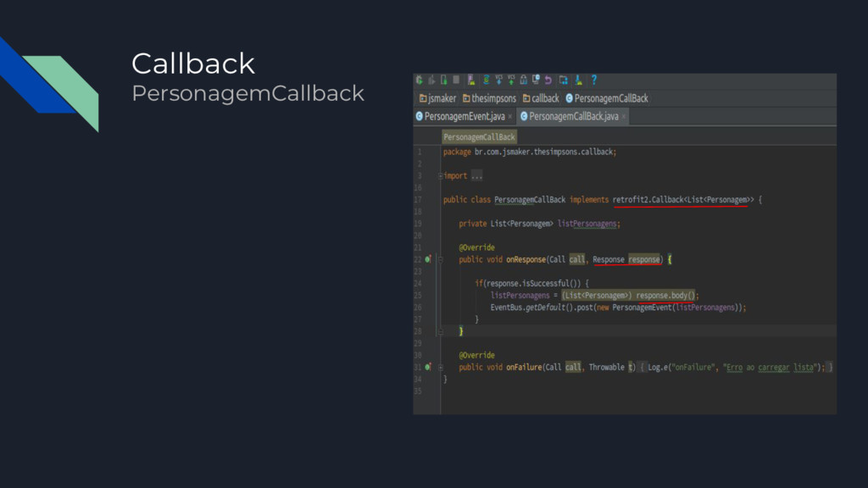Click line number 25 in gutter

pos(417,296)
